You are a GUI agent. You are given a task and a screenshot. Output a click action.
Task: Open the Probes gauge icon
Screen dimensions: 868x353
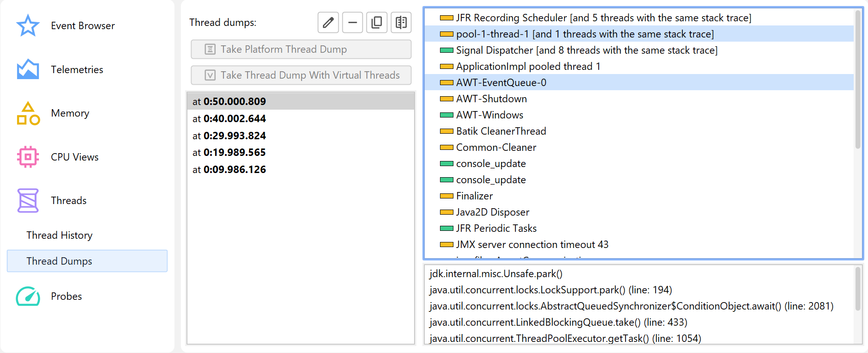[28, 296]
